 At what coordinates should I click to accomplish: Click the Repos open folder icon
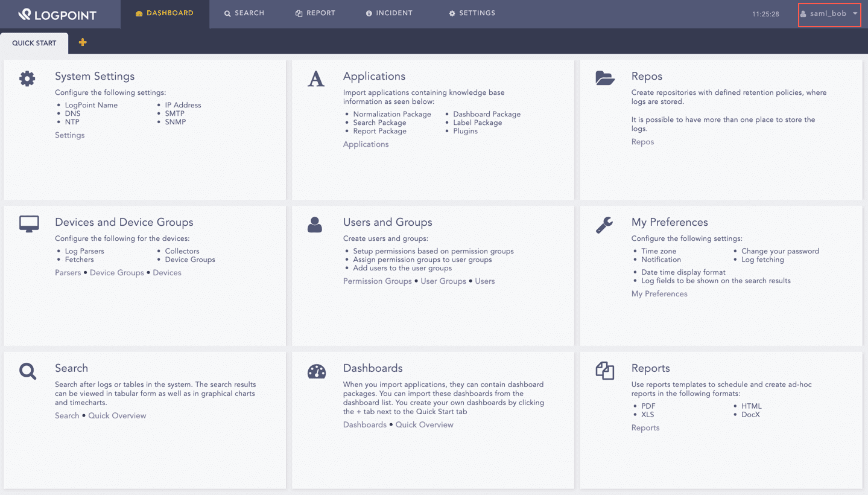point(604,78)
